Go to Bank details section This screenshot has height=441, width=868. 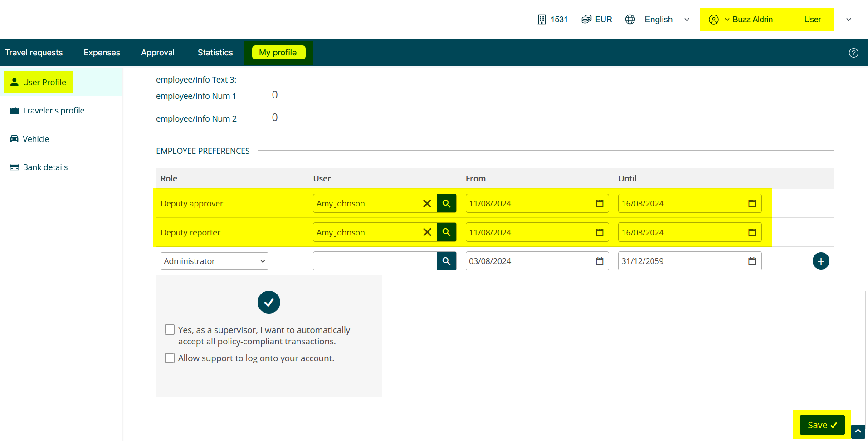click(45, 167)
